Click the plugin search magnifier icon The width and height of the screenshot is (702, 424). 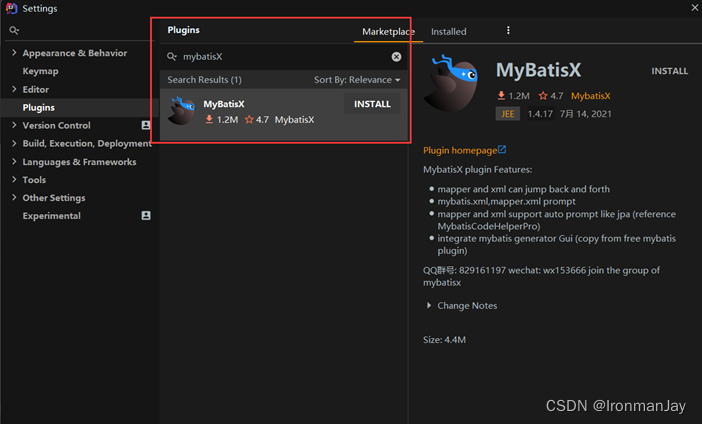point(172,57)
